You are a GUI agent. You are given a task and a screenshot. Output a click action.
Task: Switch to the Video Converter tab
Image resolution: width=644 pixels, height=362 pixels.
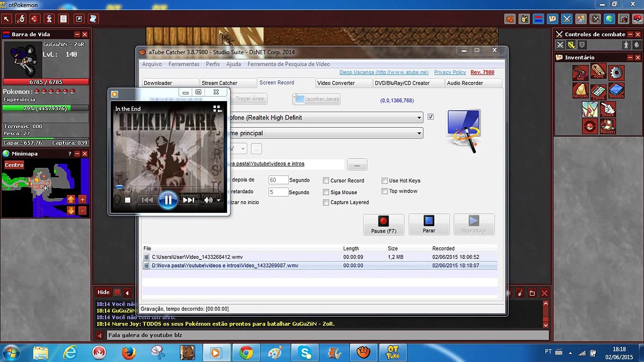(336, 83)
